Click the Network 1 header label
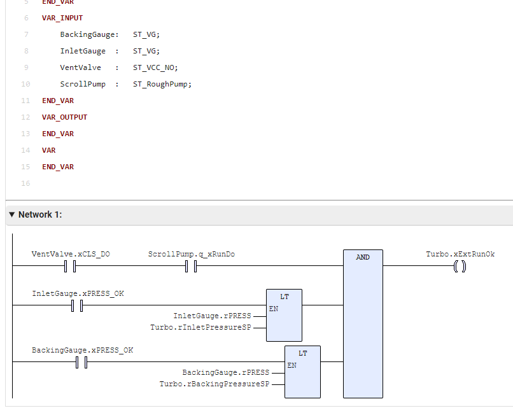The image size is (513, 420). coord(40,214)
